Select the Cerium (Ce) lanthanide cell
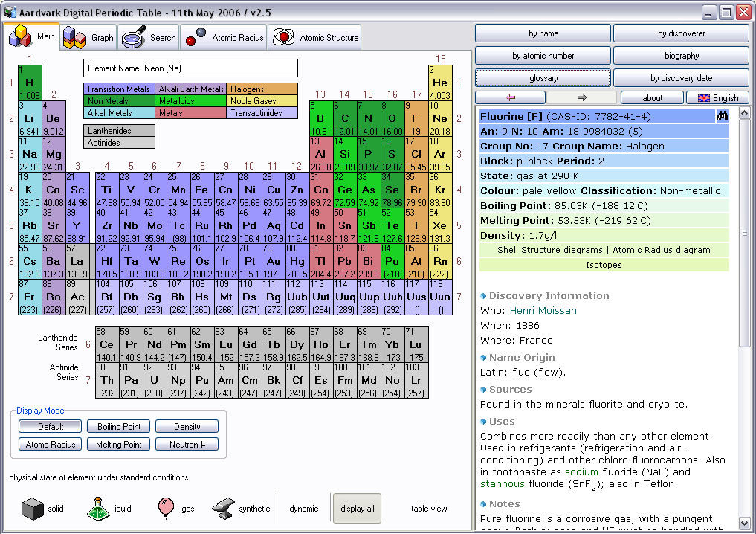The width and height of the screenshot is (756, 534). pyautogui.click(x=106, y=345)
